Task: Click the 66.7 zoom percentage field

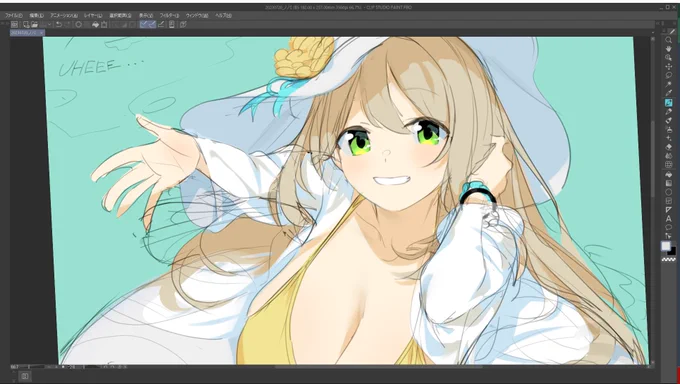Action: click(15, 367)
